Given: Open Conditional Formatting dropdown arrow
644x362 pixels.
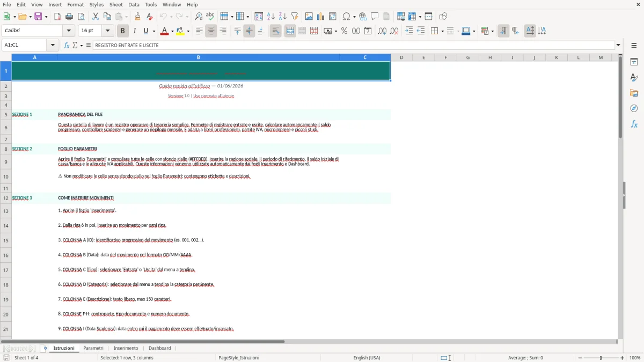Looking at the screenshot, I should [492, 31].
